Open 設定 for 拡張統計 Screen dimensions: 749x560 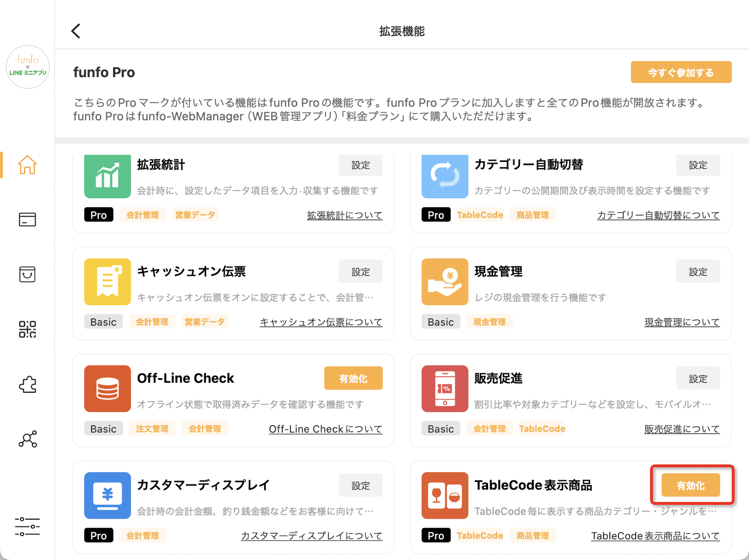(361, 165)
